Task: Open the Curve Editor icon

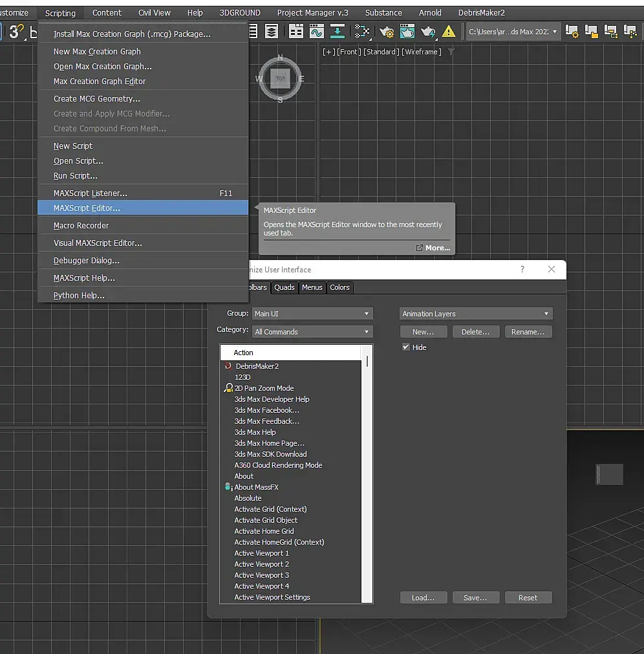Action: pos(317,32)
